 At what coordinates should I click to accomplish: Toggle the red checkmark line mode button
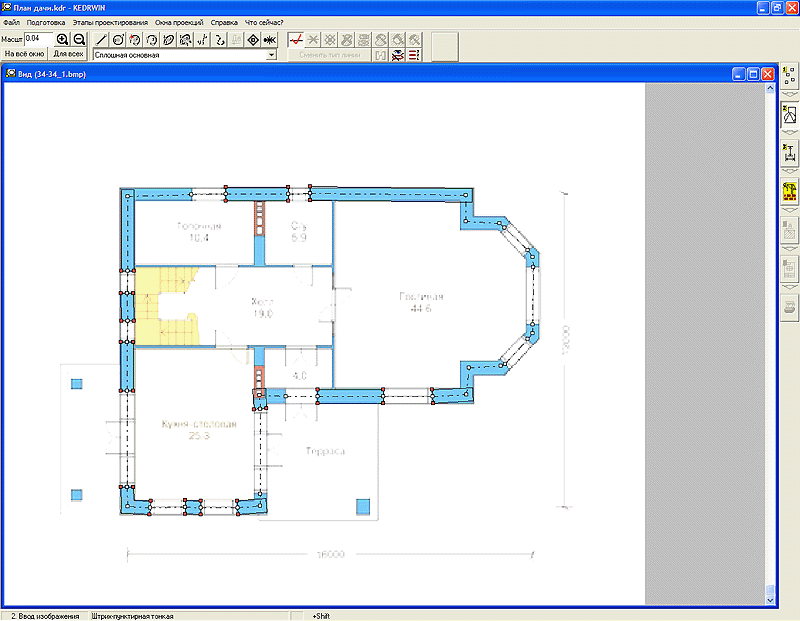click(296, 40)
